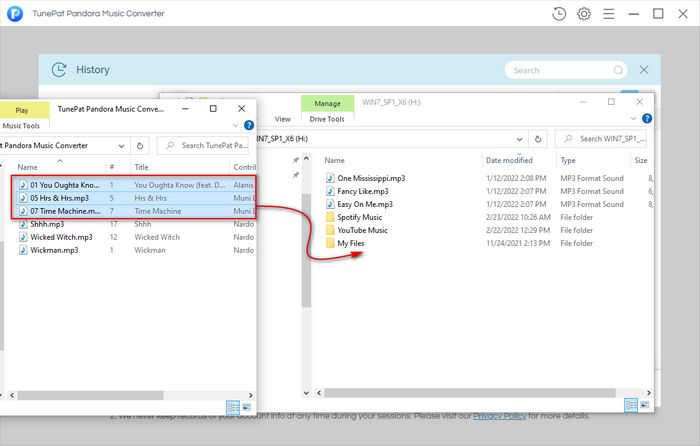
Task: Click folder icon of Spotify Music
Action: [330, 217]
